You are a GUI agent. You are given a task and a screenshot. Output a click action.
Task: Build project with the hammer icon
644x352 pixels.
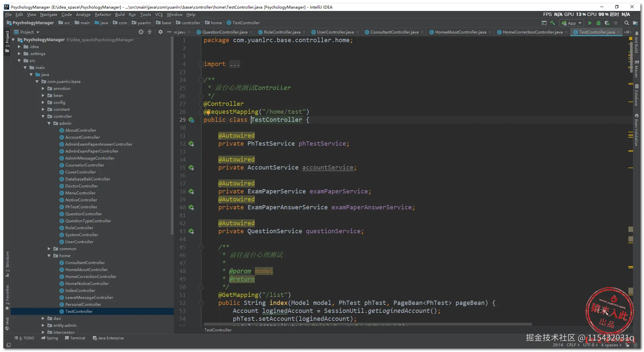click(x=552, y=23)
